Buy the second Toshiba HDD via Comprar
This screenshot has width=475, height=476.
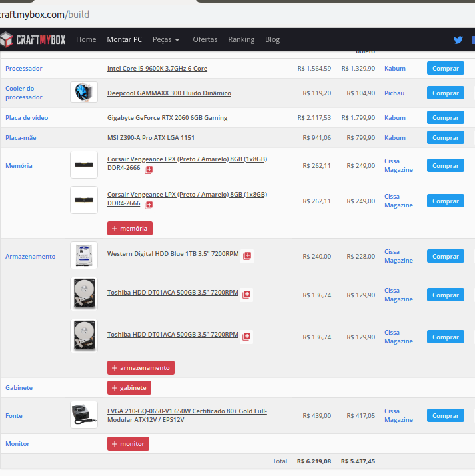(x=446, y=337)
